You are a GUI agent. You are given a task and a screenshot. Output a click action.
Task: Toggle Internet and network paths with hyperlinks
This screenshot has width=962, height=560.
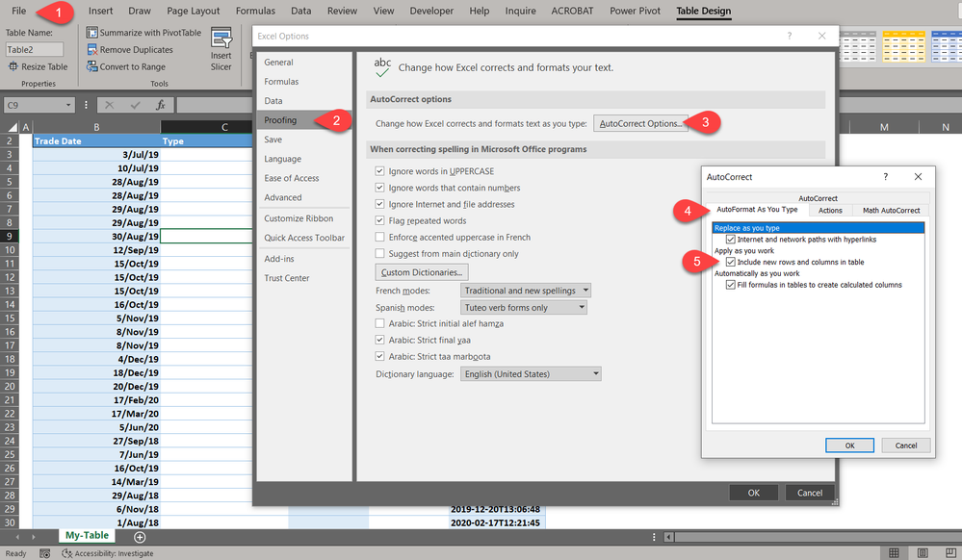(731, 240)
